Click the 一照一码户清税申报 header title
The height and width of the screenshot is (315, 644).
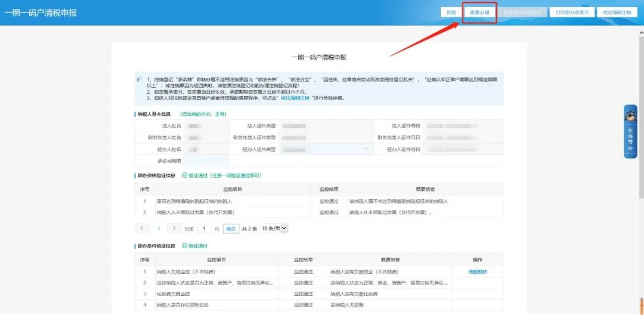tap(41, 13)
